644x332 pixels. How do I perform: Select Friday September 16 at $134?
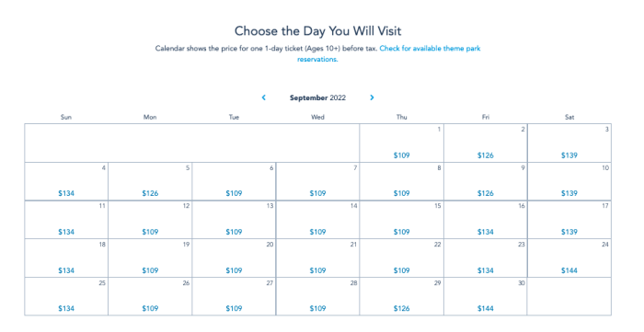pos(486,220)
